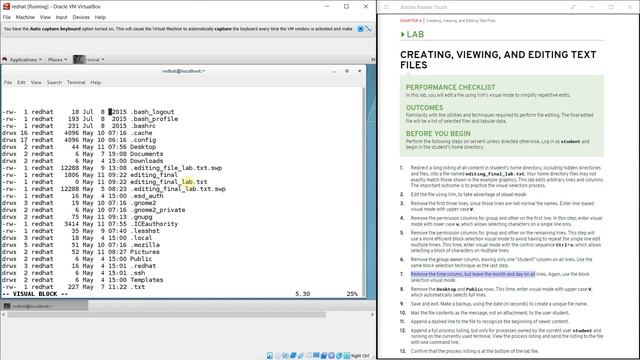Expand the GNOME Places menu
This screenshot has height=360, width=640.
[x=57, y=60]
